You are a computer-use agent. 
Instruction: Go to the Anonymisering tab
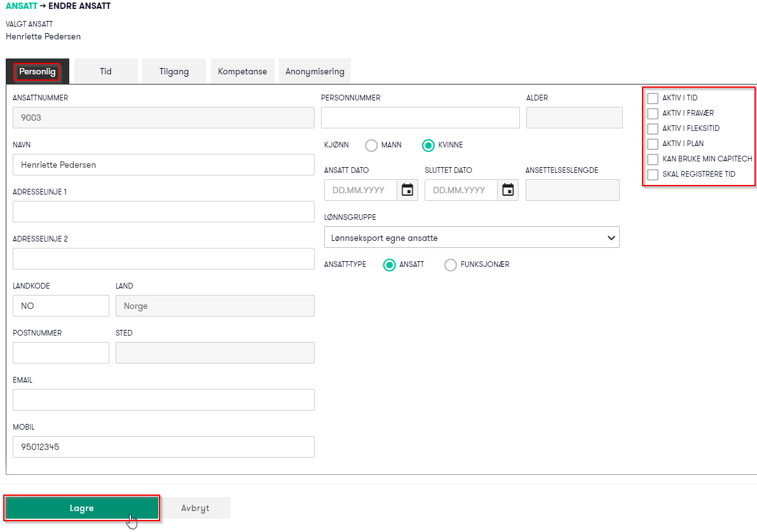(x=315, y=71)
